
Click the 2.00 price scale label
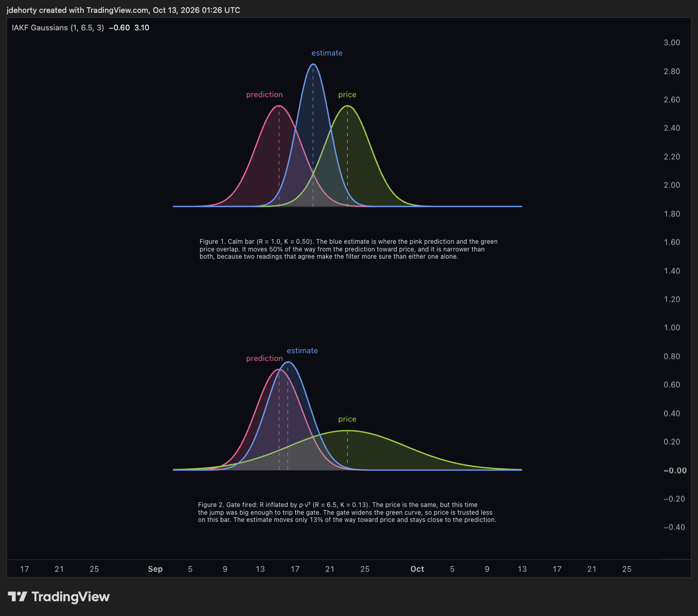672,185
